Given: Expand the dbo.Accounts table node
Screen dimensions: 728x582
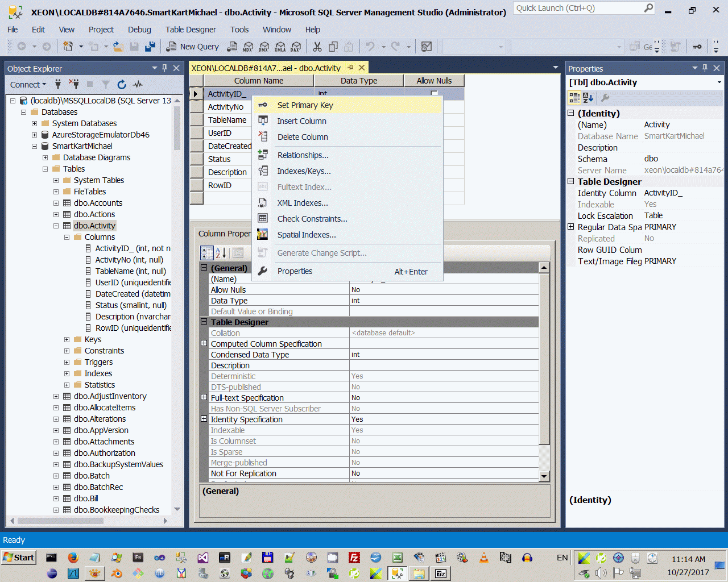Looking at the screenshot, I should [56, 203].
